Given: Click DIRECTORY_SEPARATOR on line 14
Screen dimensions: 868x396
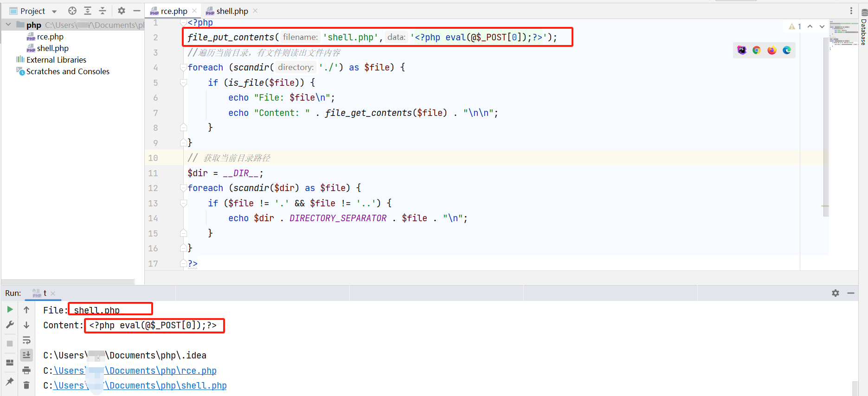Looking at the screenshot, I should pos(338,218).
